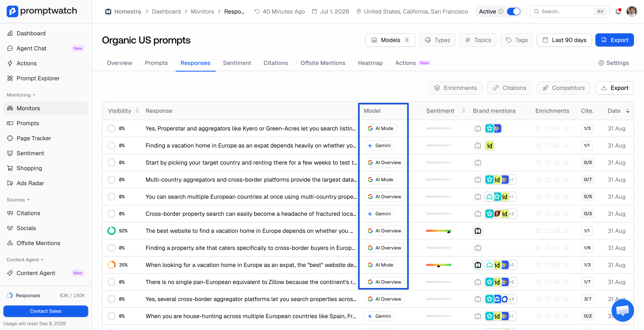Click the promptwatch logo icon
The image size is (644, 330).
pyautogui.click(x=12, y=11)
